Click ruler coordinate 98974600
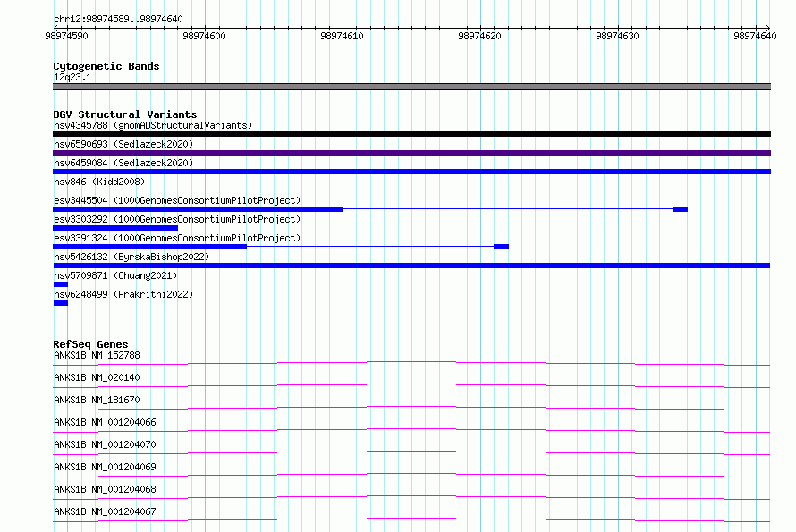The width and height of the screenshot is (796, 532). (x=204, y=36)
